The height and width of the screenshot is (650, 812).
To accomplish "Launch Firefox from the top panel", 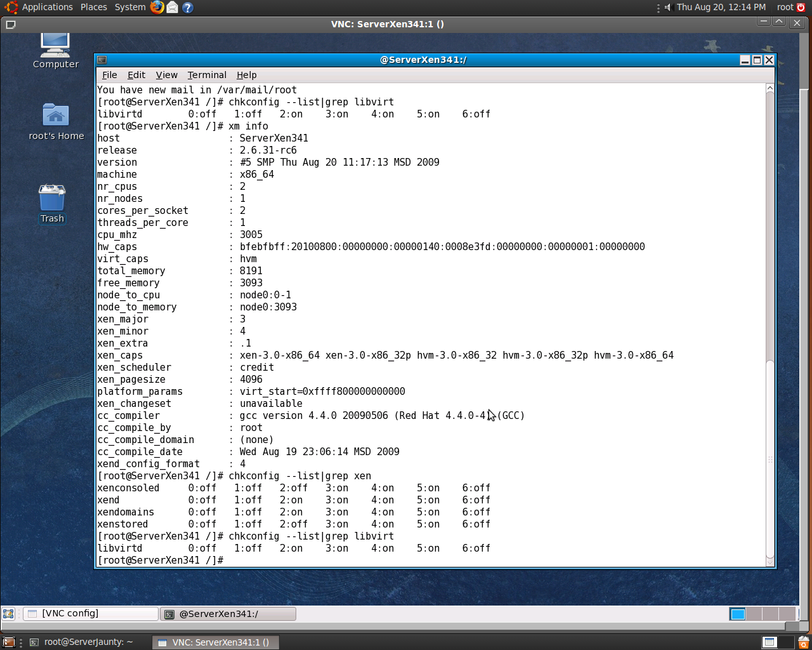I will pyautogui.click(x=157, y=7).
